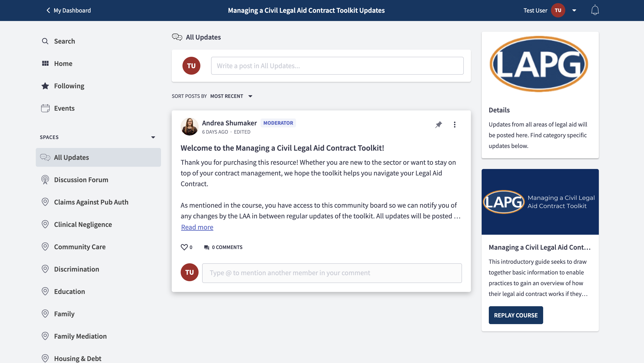Click the comments bubble icon
Screen dimensions: 644x363
tap(206, 247)
